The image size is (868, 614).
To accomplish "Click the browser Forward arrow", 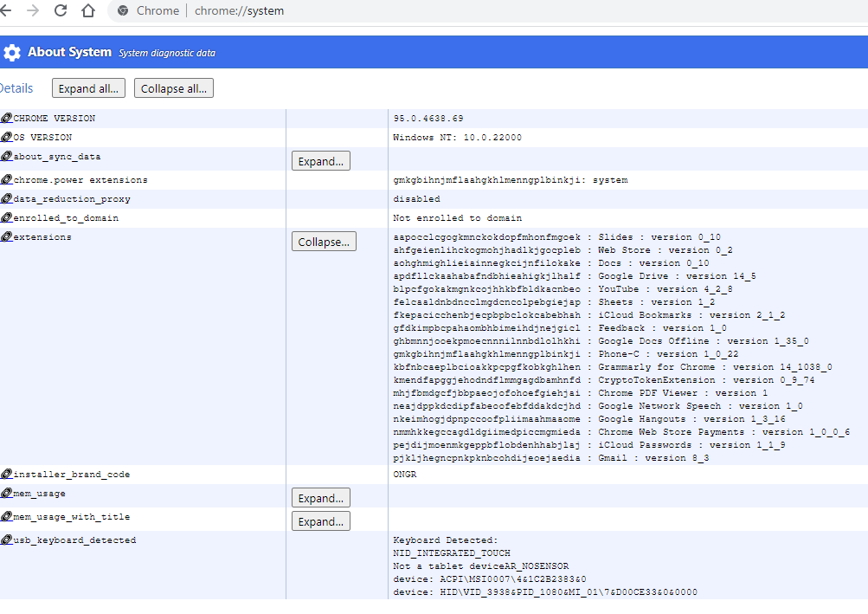I will click(x=33, y=10).
